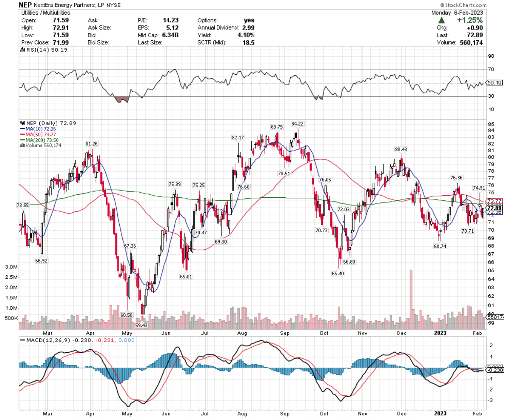Click the 74.91 February price label

point(479,188)
